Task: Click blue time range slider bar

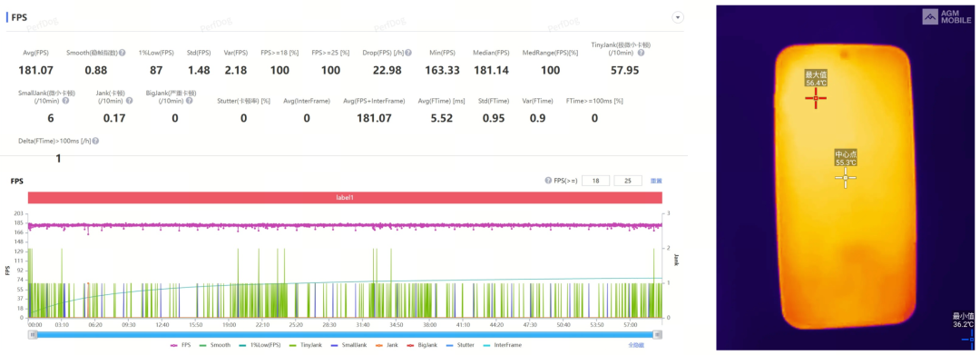Action: pyautogui.click(x=345, y=334)
